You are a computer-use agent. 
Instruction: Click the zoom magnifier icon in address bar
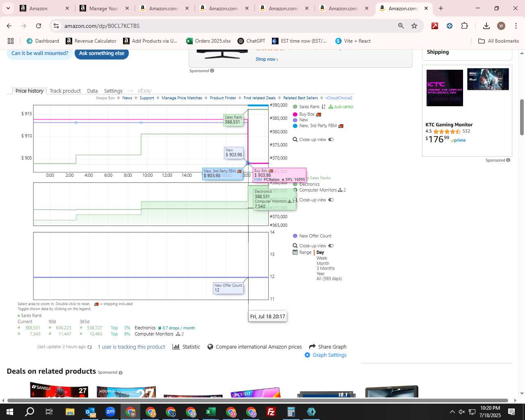click(401, 26)
